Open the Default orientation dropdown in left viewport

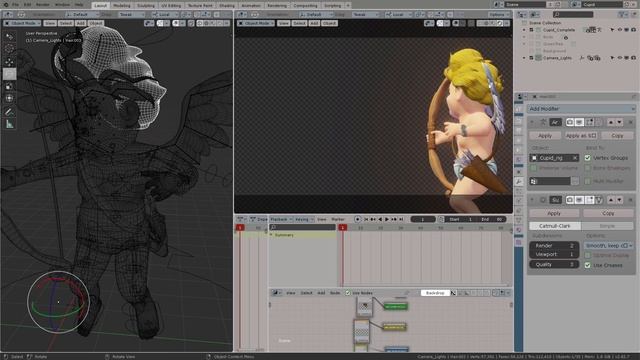(84, 15)
